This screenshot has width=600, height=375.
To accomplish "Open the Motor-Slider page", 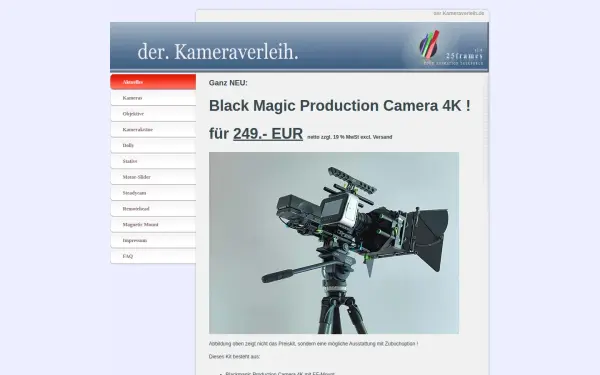I will tap(153, 177).
